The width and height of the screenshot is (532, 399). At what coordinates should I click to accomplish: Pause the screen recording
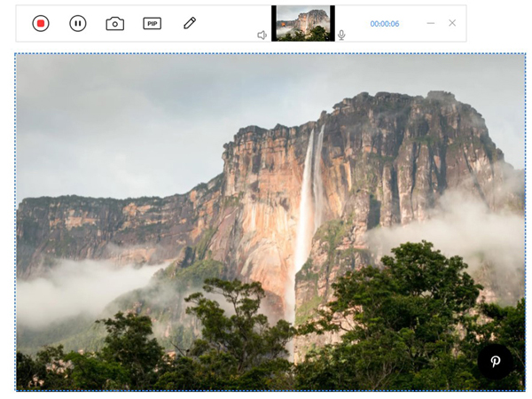78,23
